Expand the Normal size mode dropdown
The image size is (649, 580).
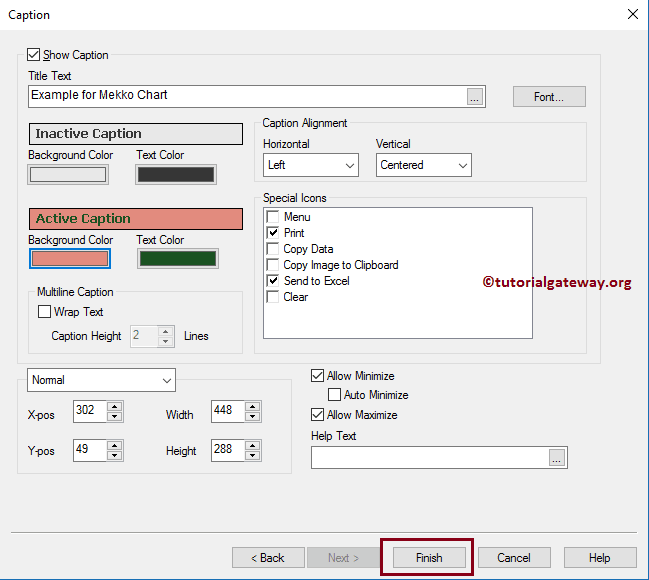[101, 380]
